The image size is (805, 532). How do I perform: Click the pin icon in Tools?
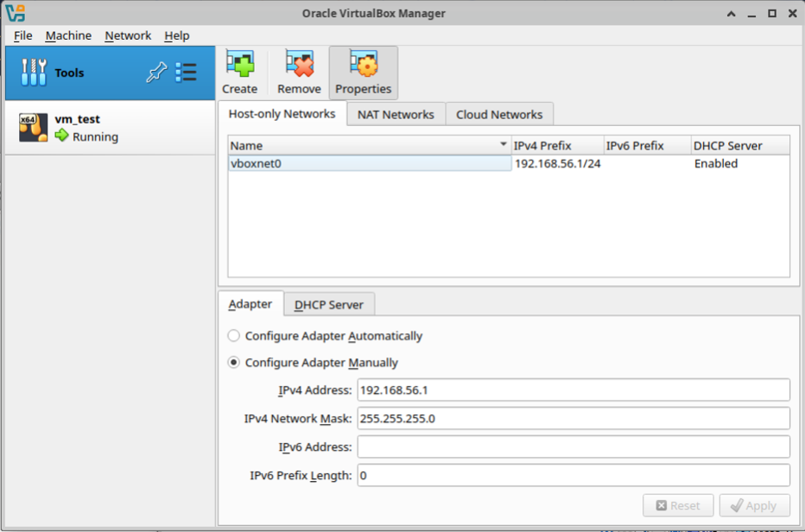[156, 73]
